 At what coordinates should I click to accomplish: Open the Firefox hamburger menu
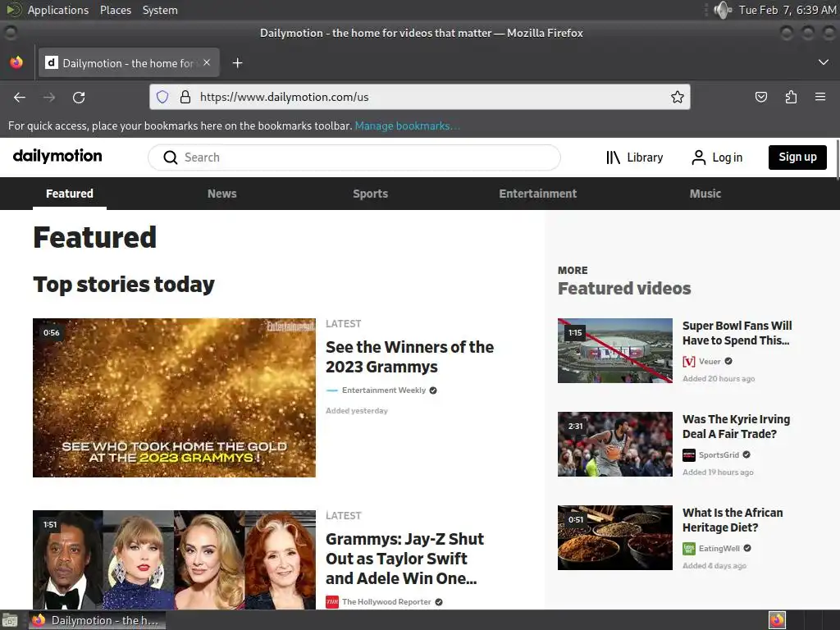click(x=820, y=97)
